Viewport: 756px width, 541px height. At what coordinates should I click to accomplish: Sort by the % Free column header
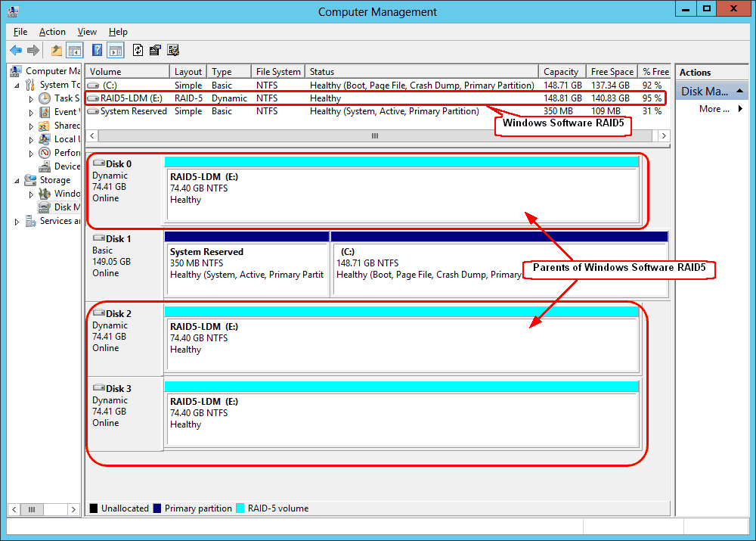[654, 71]
